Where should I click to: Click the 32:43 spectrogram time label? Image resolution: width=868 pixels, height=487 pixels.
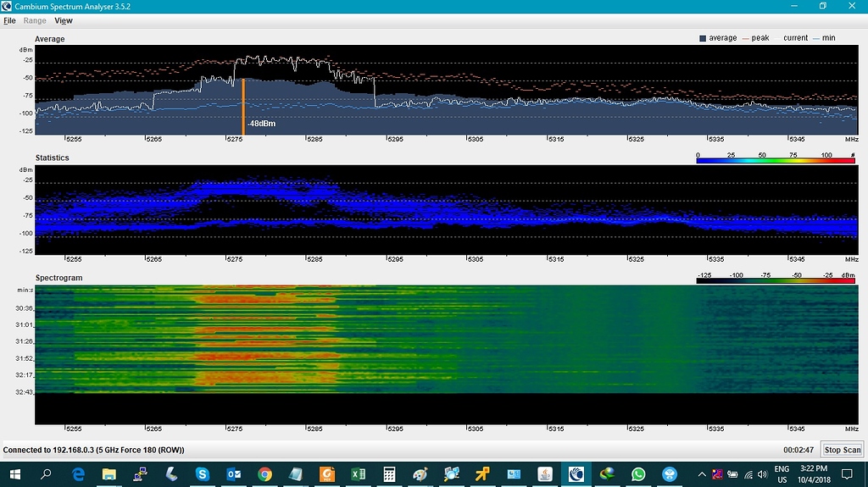click(24, 392)
